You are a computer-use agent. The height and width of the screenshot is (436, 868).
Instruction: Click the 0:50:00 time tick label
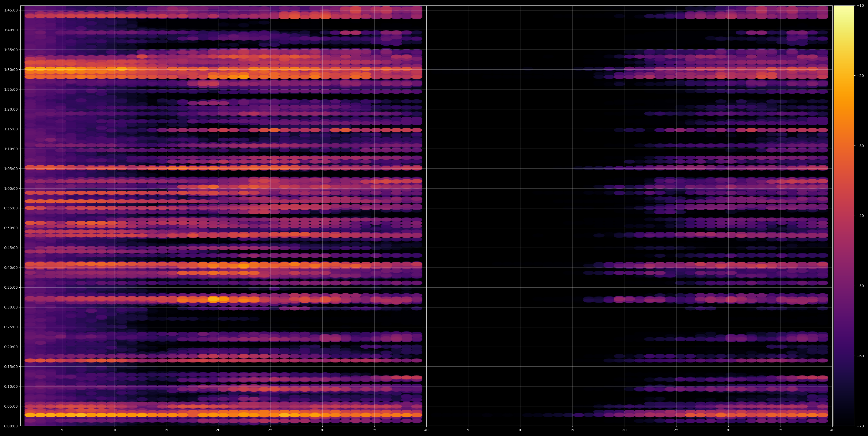[x=11, y=228]
